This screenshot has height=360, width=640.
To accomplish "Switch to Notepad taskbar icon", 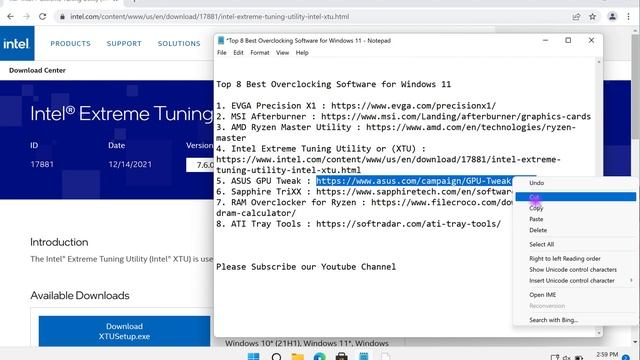I will (364, 357).
